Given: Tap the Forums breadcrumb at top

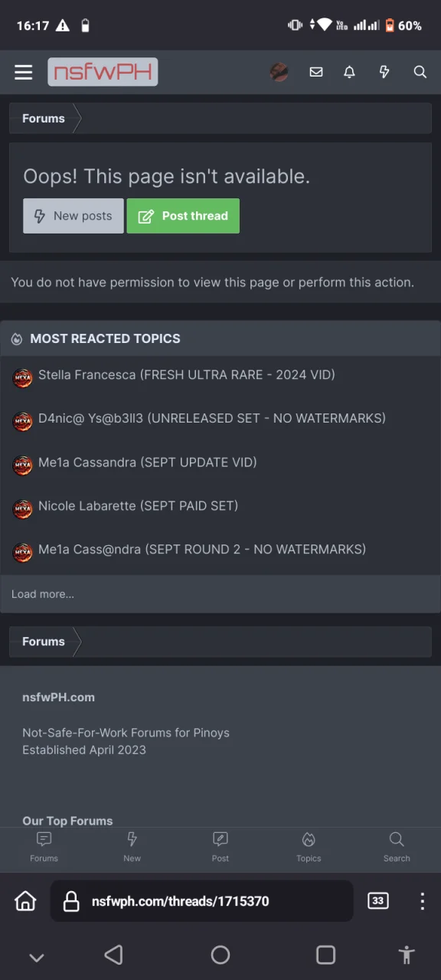Looking at the screenshot, I should click(x=44, y=119).
